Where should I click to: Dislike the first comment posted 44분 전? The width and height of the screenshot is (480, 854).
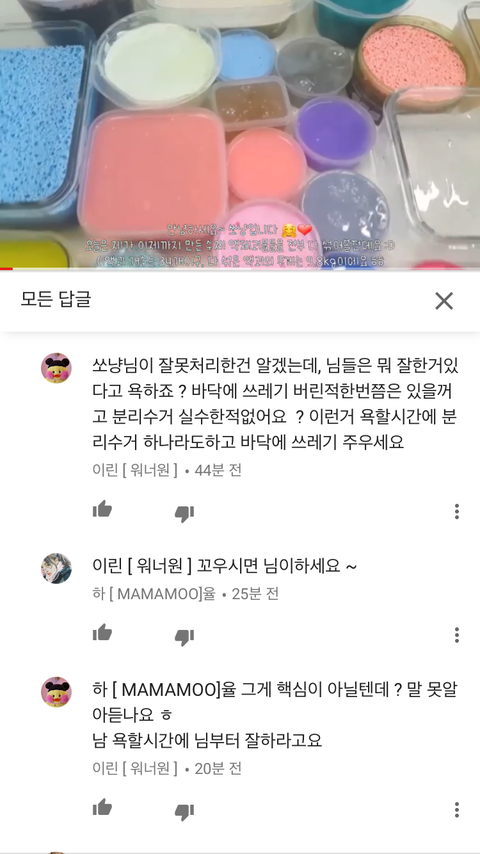pos(184,513)
